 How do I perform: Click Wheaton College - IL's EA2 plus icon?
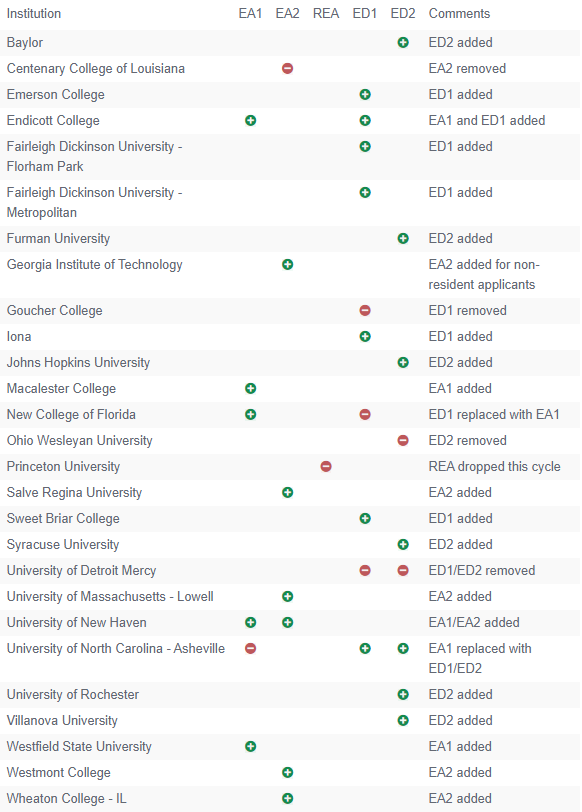287,799
